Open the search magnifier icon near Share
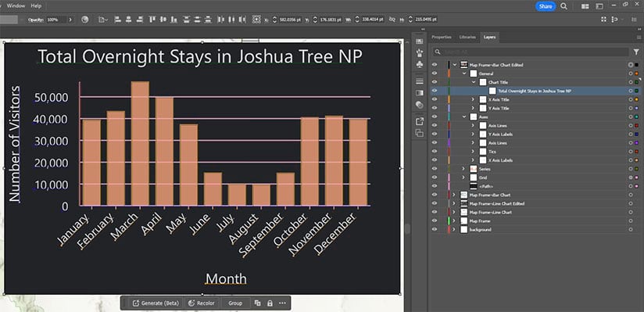This screenshot has height=312, width=644. tap(564, 6)
